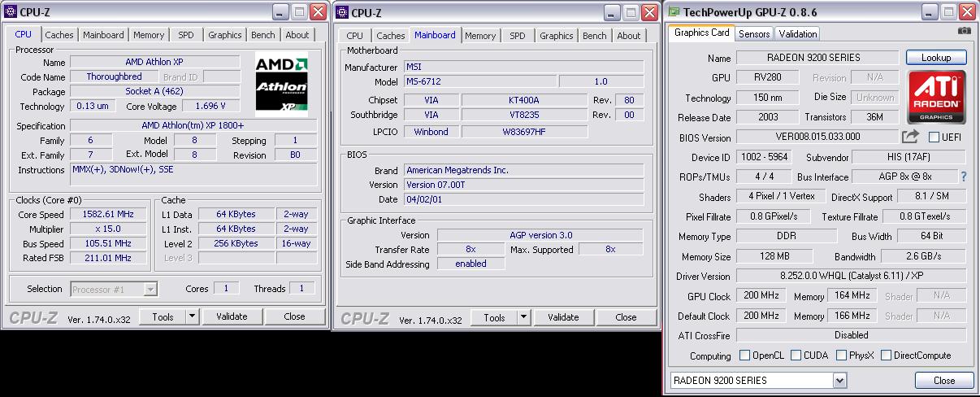
Task: Switch to Caches tab in first CPU-Z
Action: (x=59, y=35)
